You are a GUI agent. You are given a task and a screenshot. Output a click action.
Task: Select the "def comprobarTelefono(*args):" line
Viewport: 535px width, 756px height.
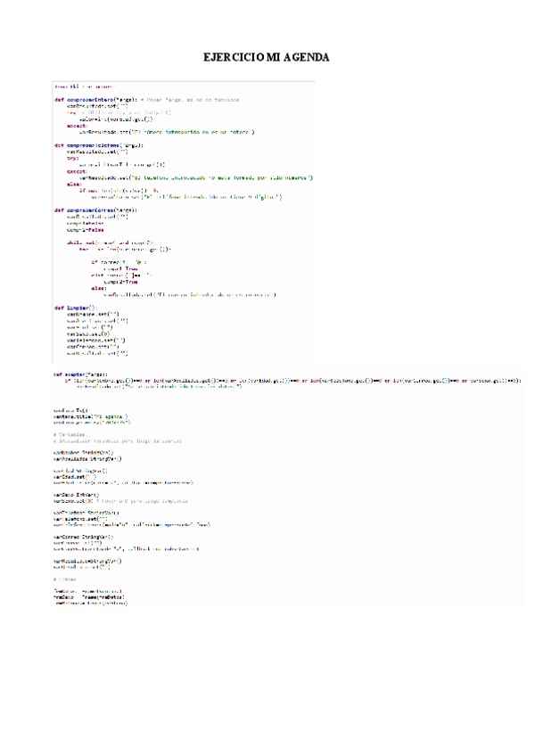[x=99, y=145]
